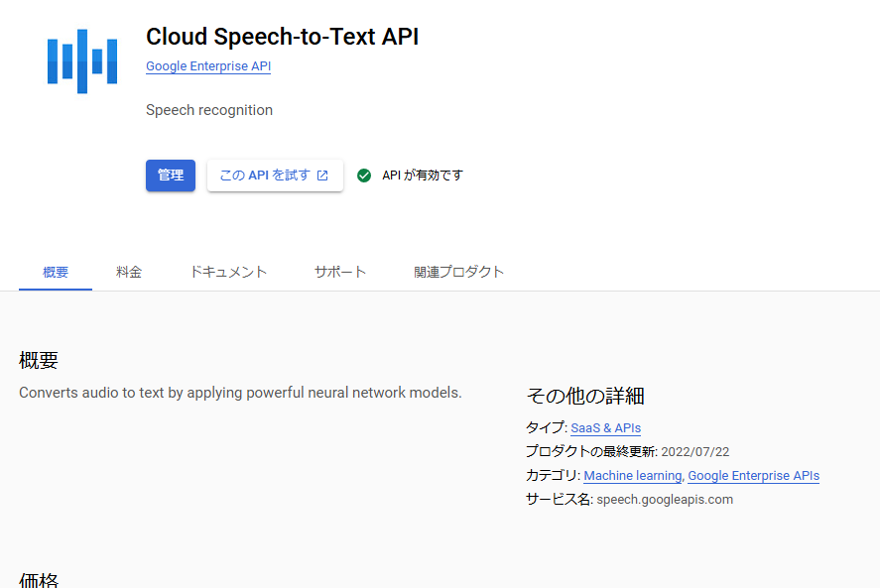This screenshot has width=880, height=588.
Task: Open the ドキュメント tab
Action: (x=227, y=270)
